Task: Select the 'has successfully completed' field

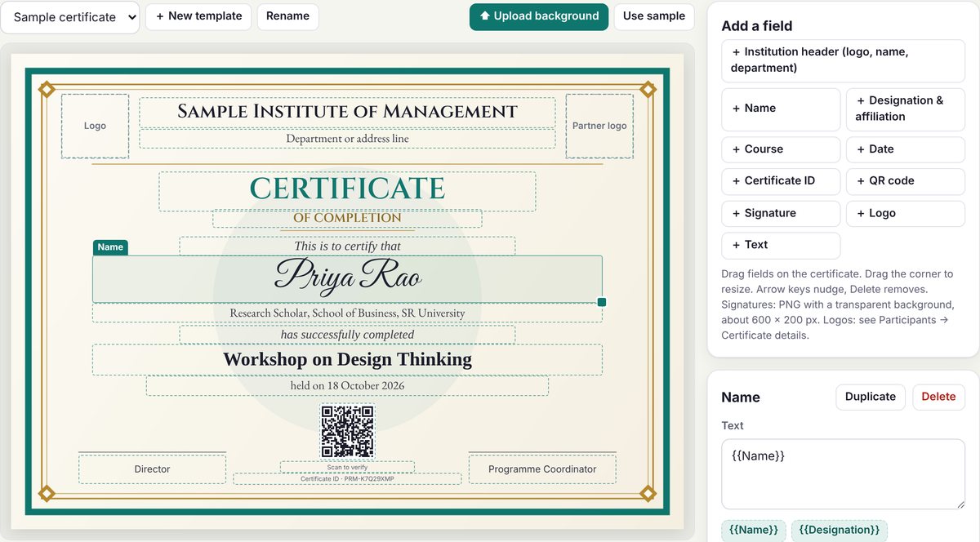Action: point(347,335)
